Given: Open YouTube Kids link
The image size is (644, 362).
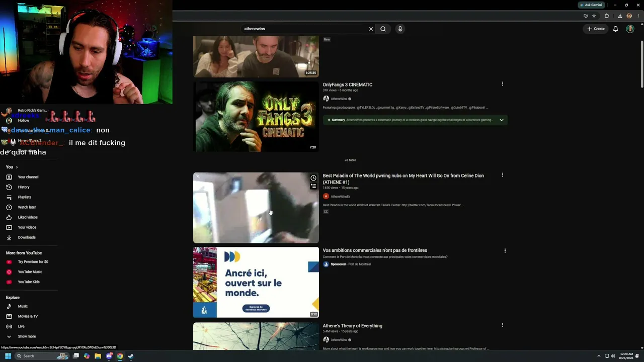Looking at the screenshot, I should 29,282.
